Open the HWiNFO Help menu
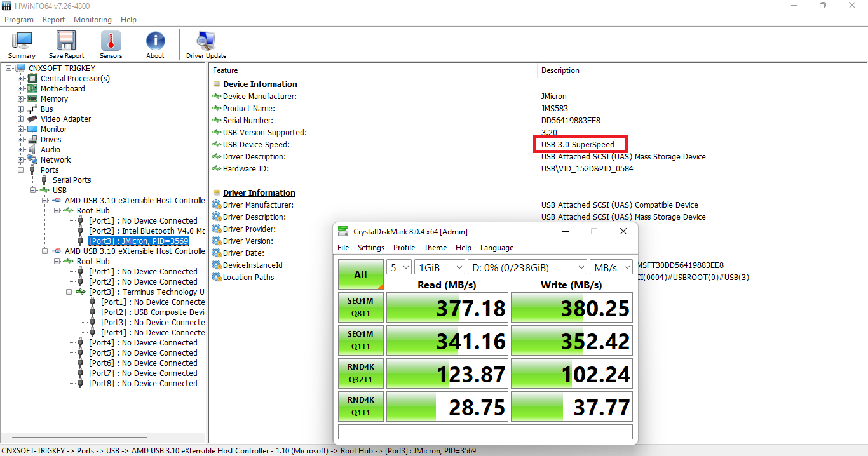The height and width of the screenshot is (456, 868). pos(128,20)
